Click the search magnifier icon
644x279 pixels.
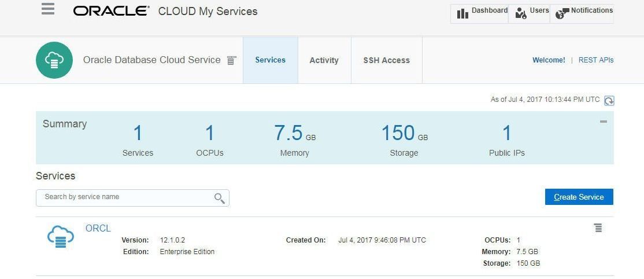[x=219, y=199]
